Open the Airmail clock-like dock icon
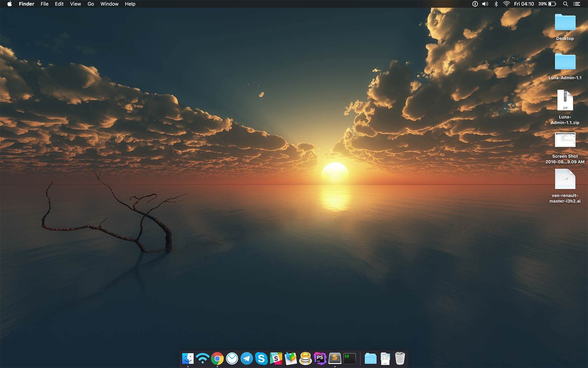The image size is (588, 368). [x=232, y=359]
